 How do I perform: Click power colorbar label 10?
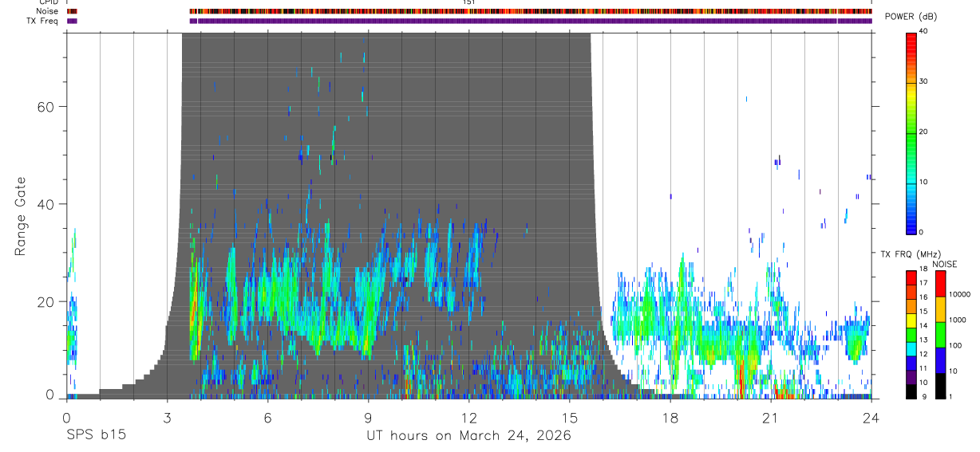pos(923,183)
